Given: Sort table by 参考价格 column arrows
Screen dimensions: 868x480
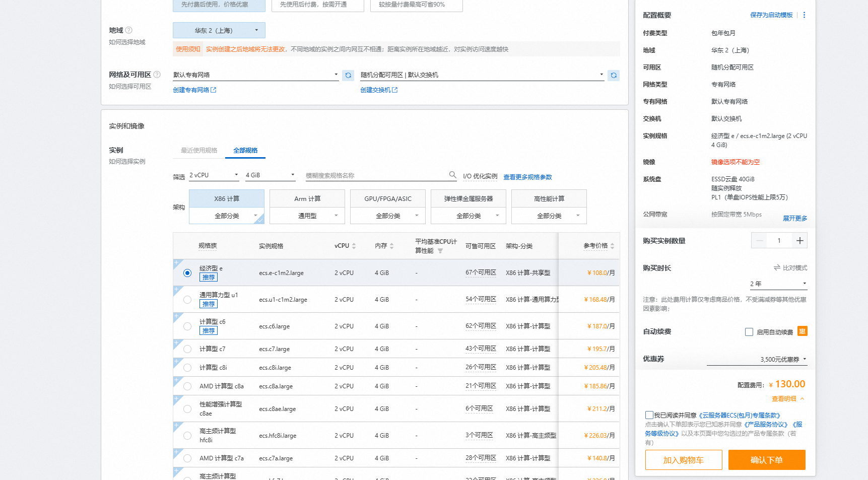Looking at the screenshot, I should tap(612, 246).
